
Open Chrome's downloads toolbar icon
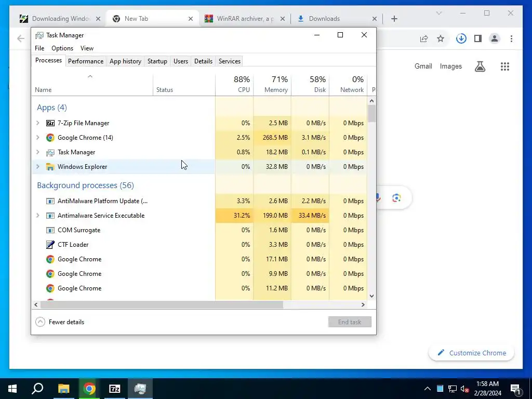pos(461,38)
